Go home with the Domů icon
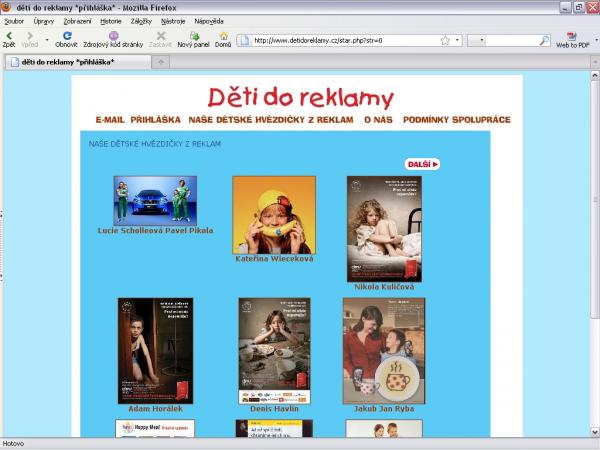Image resolution: width=600 pixels, height=450 pixels. click(x=223, y=36)
